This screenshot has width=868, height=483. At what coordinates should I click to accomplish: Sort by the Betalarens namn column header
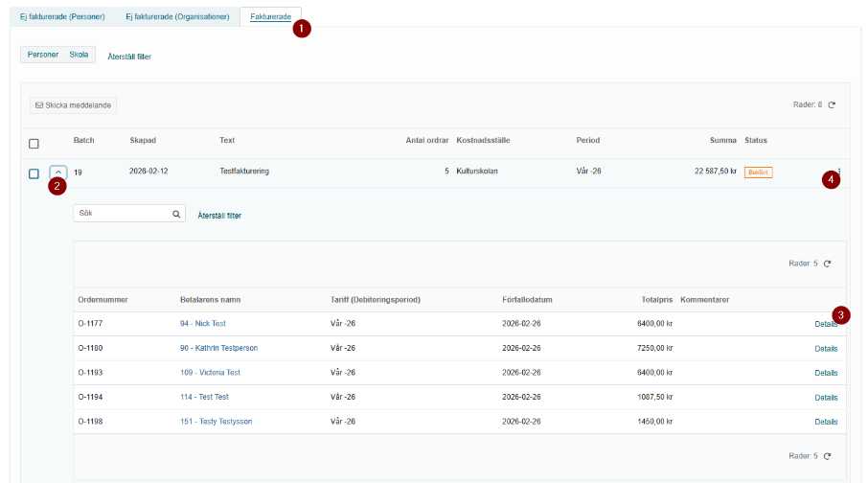(x=211, y=300)
